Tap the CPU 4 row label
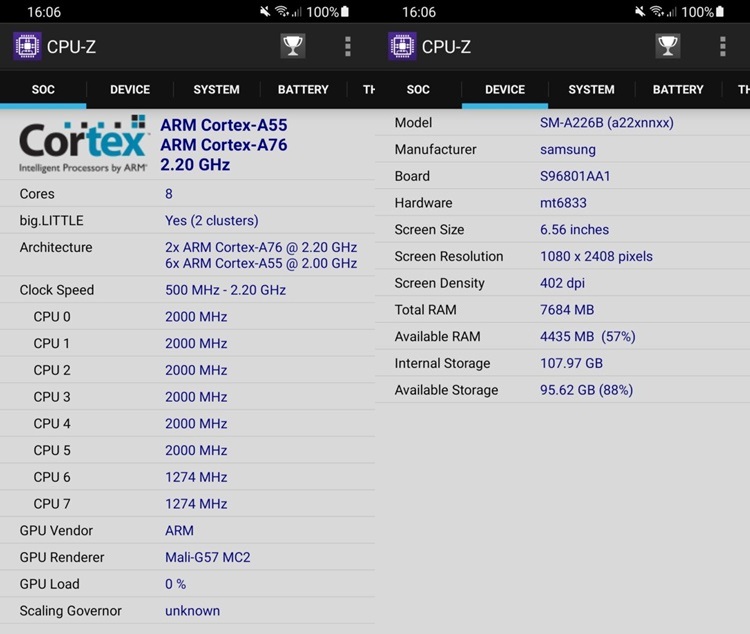This screenshot has height=634, width=750. 52,424
